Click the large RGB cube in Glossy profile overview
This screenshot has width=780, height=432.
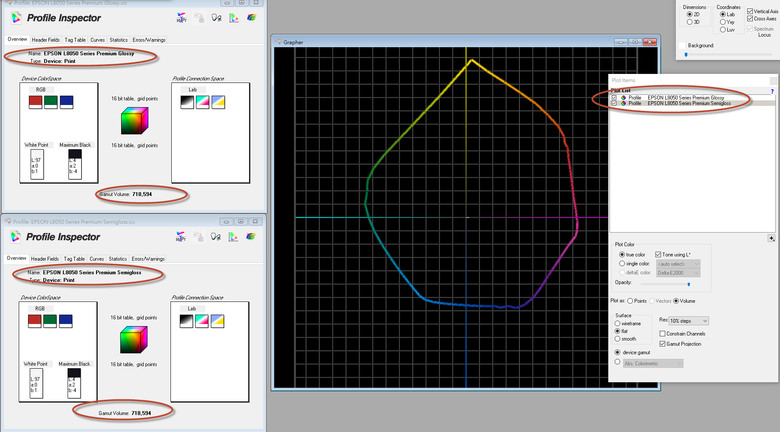tap(134, 121)
